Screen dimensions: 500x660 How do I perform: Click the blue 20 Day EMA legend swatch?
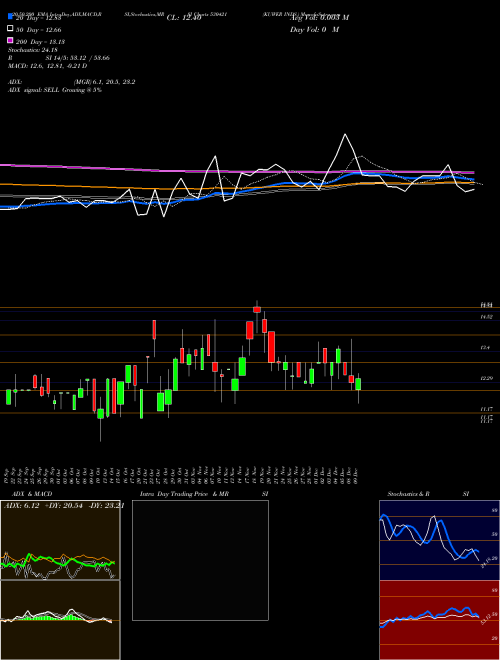click(10, 17)
